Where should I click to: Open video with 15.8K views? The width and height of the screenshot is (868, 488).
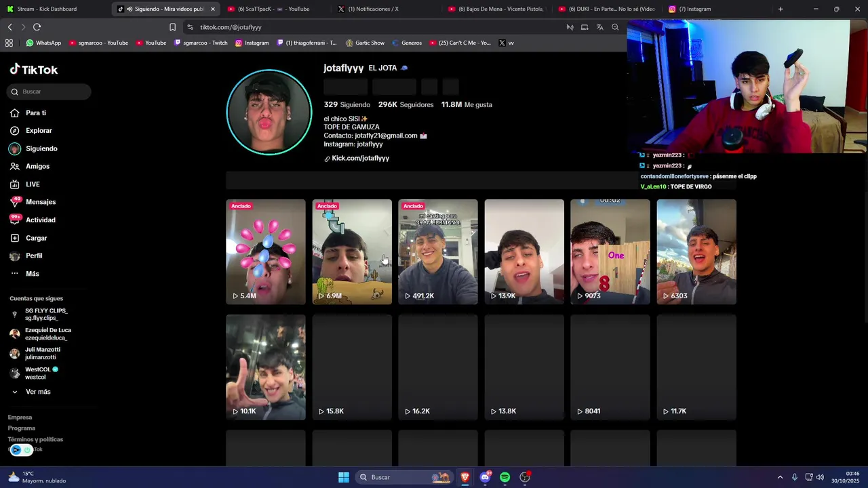[352, 367]
